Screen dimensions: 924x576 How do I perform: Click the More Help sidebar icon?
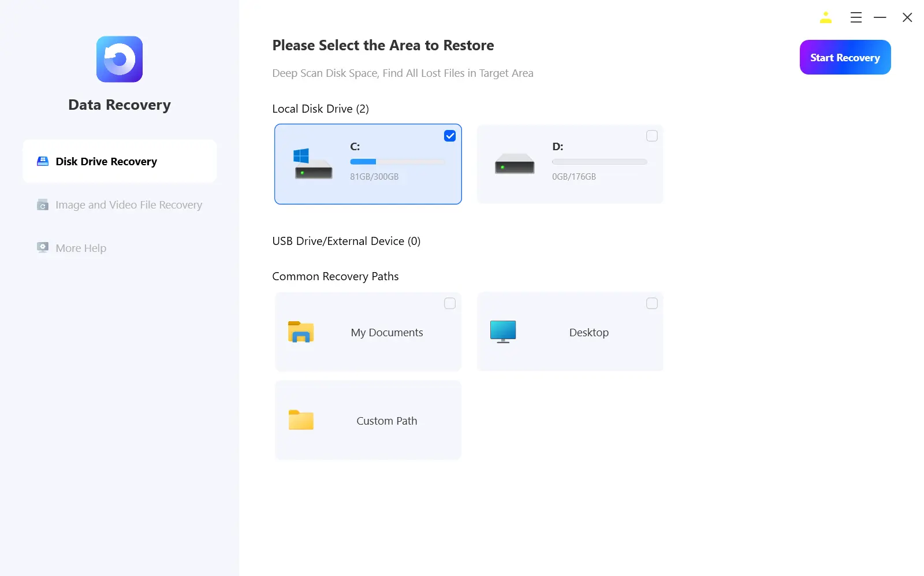coord(43,248)
